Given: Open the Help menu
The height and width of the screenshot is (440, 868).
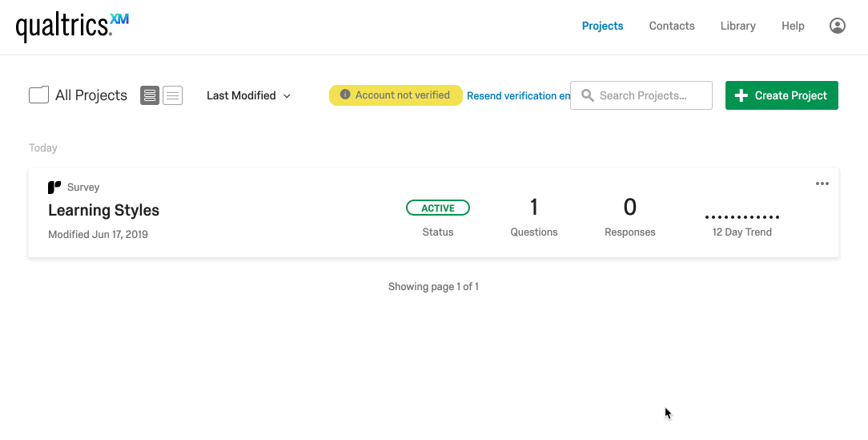Looking at the screenshot, I should 793,26.
